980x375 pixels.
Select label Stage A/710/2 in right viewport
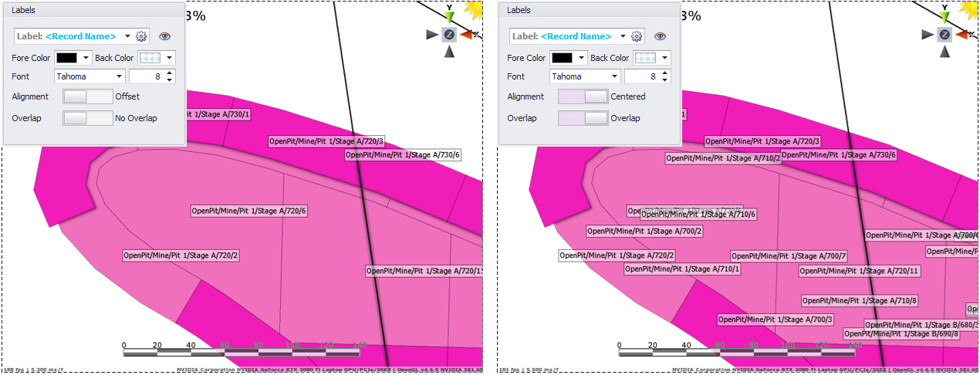point(724,158)
